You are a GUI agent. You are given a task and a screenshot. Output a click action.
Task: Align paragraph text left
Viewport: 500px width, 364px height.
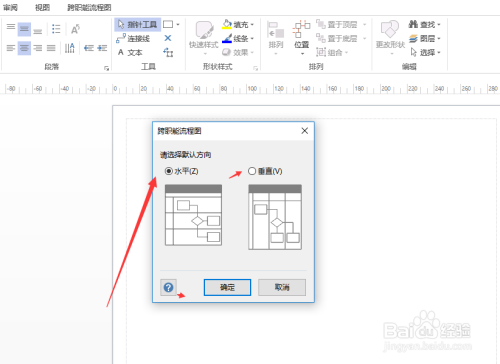tap(11, 48)
